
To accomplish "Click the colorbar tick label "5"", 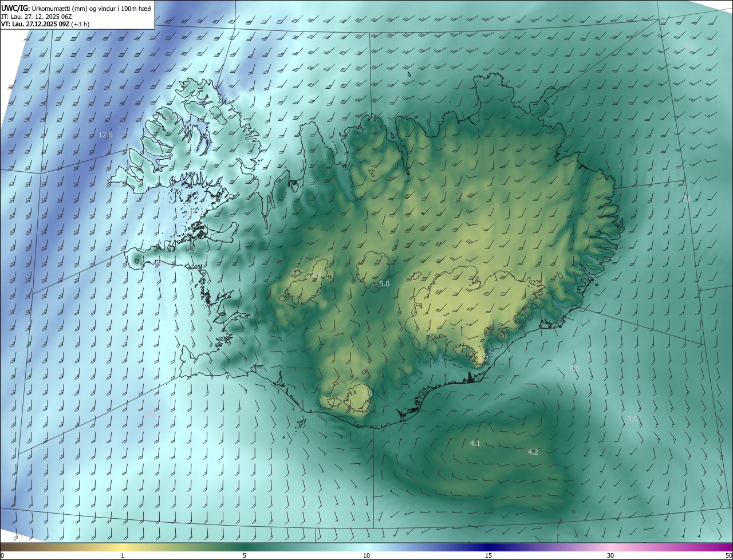I will point(245,556).
